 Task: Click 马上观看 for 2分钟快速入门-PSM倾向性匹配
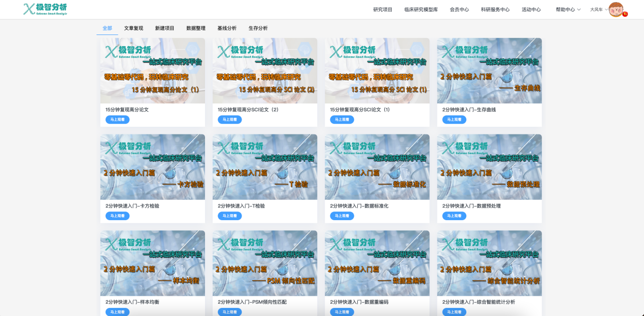229,312
